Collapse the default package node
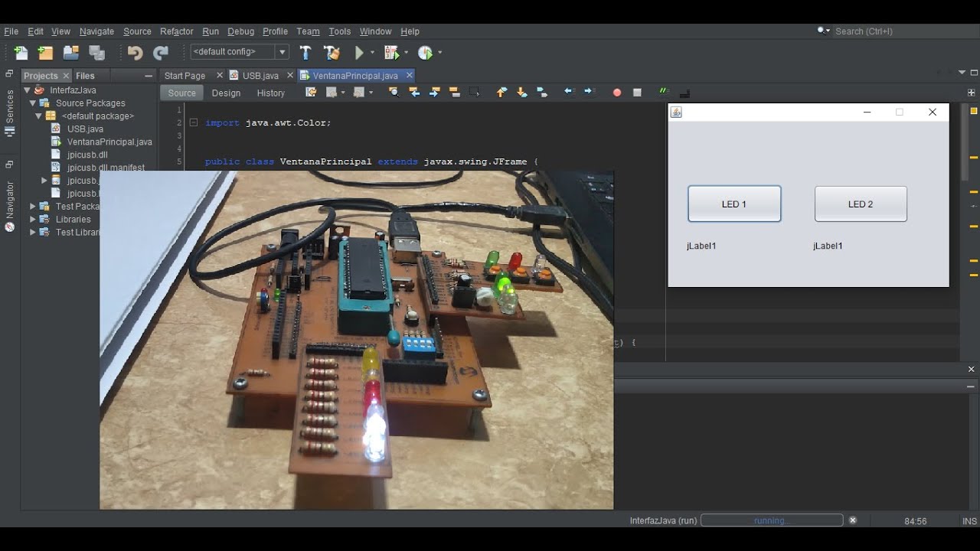Image resolution: width=980 pixels, height=551 pixels. coord(38,116)
